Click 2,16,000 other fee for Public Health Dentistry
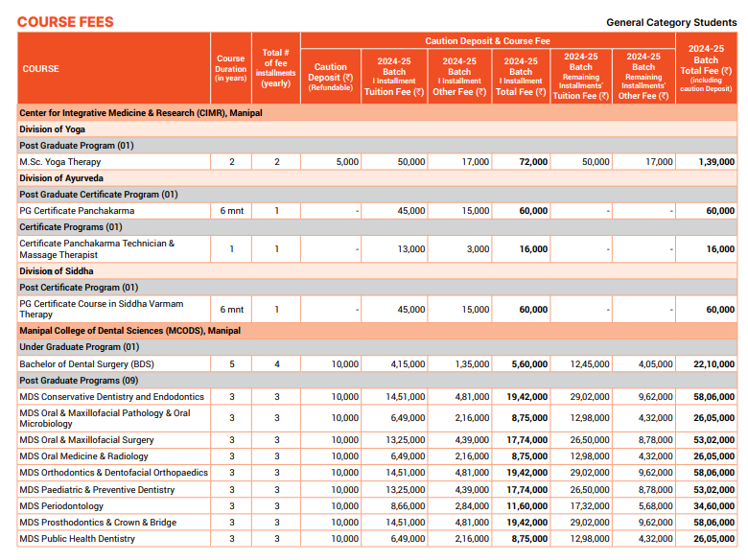This screenshot has height=560, width=748. coord(472,539)
